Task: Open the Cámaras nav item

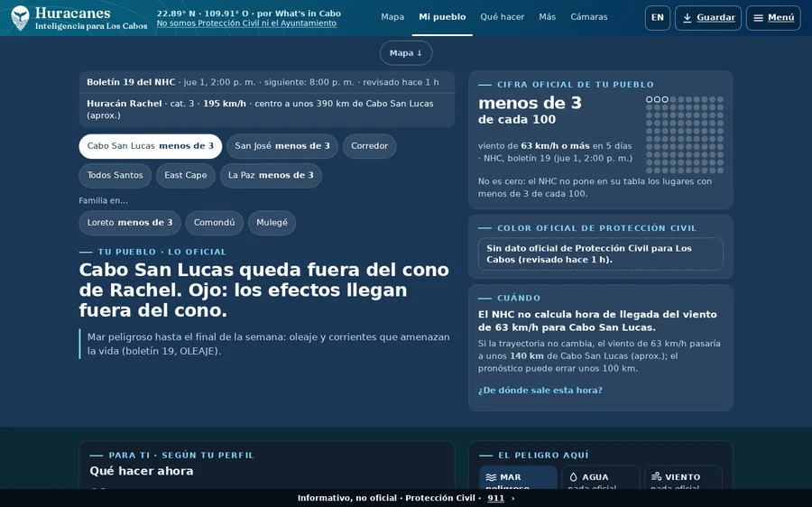Action: pyautogui.click(x=589, y=17)
